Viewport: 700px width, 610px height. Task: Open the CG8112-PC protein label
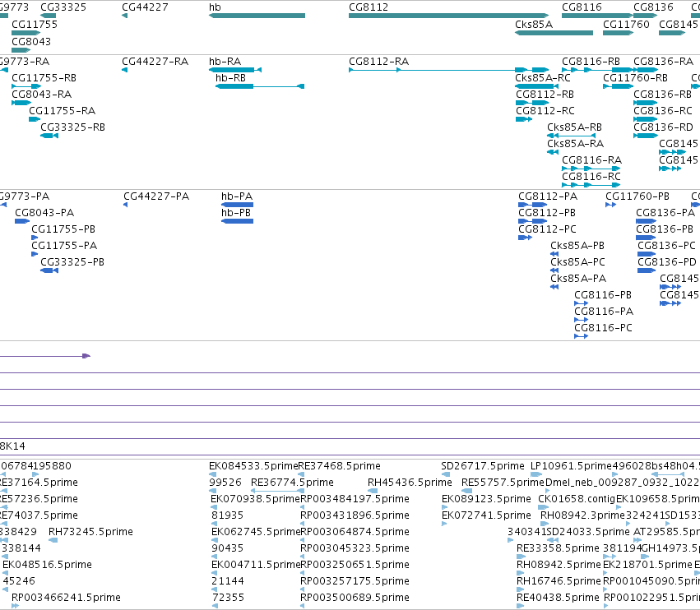tap(547, 229)
